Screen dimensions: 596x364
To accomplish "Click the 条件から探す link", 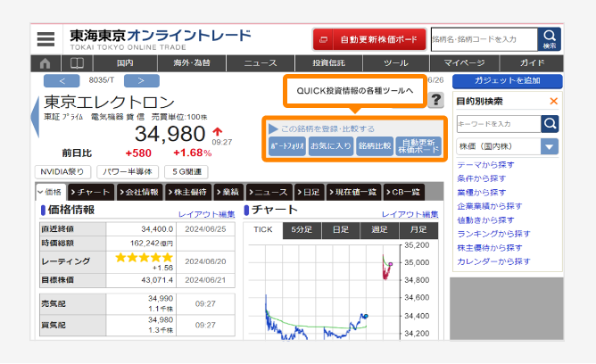I will pyautogui.click(x=482, y=178).
